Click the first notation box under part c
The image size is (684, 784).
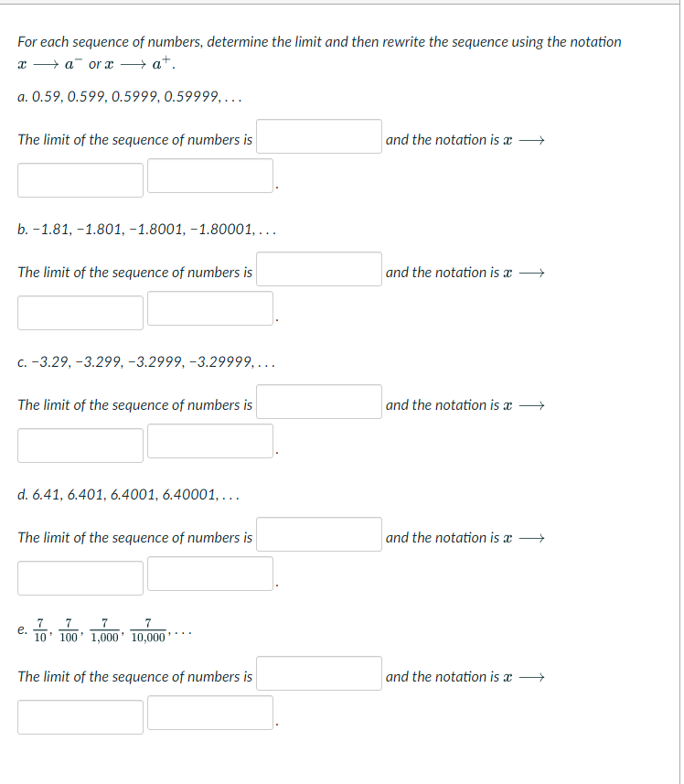pos(80,445)
